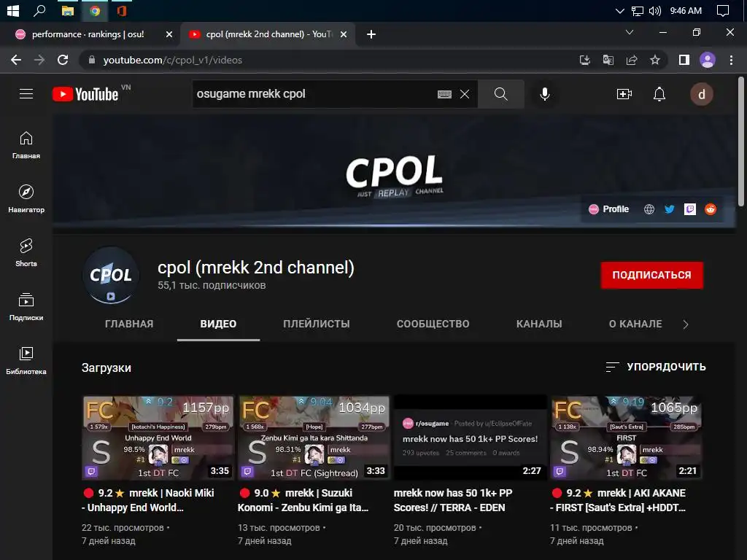Open the Windows notification center icon
This screenshot has width=747, height=560.
click(x=723, y=11)
